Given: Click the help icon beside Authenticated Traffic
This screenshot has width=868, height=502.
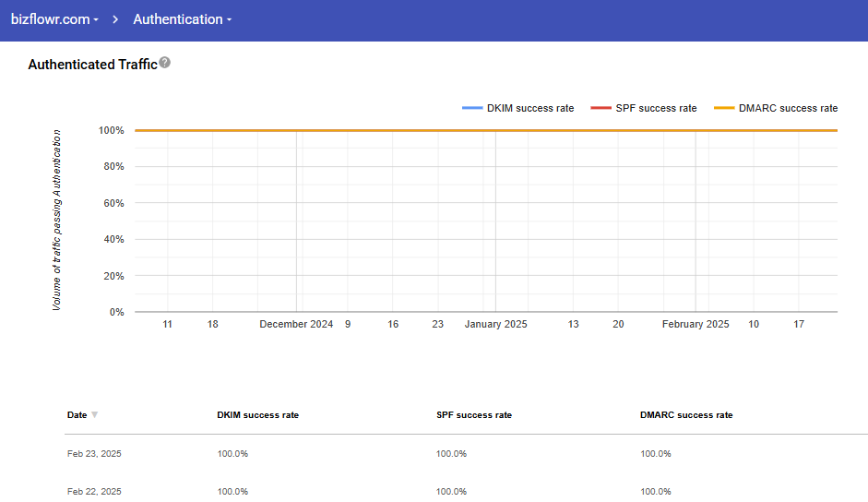Looking at the screenshot, I should (x=164, y=63).
